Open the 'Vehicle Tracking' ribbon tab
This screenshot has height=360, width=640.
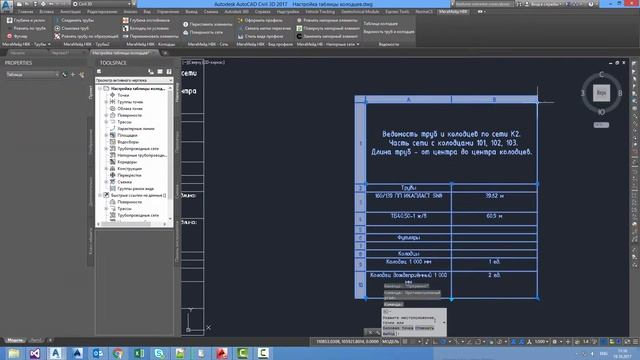[320, 12]
